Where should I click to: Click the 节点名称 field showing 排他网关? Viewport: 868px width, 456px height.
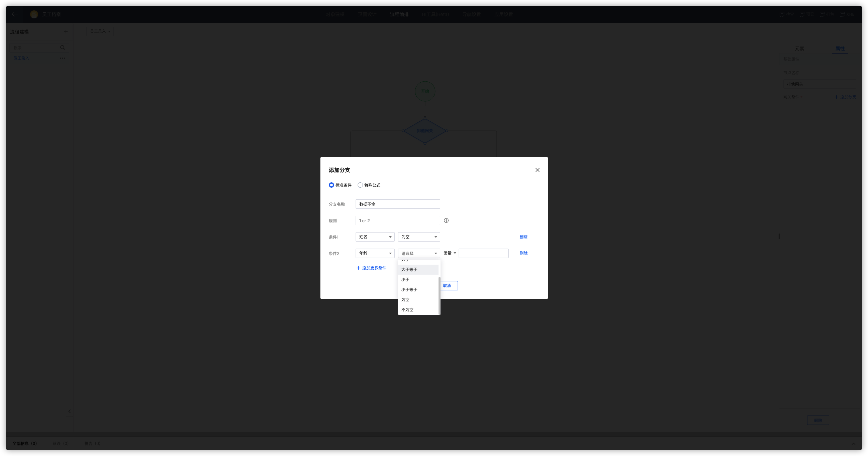819,84
